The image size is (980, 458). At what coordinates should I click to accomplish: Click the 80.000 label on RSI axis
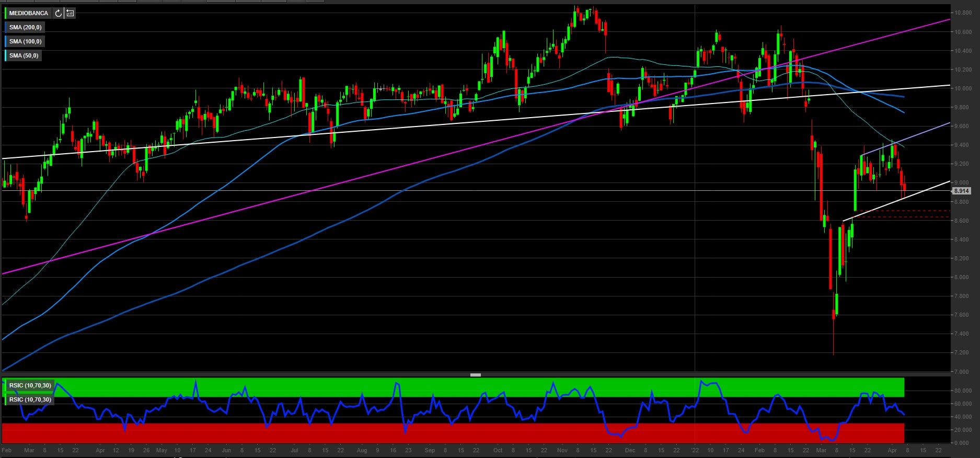coord(963,391)
